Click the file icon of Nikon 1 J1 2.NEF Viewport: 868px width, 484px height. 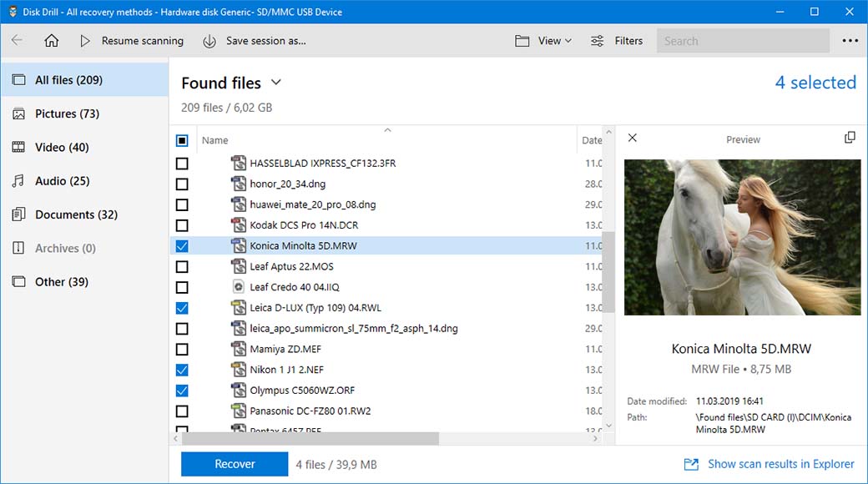tap(239, 370)
